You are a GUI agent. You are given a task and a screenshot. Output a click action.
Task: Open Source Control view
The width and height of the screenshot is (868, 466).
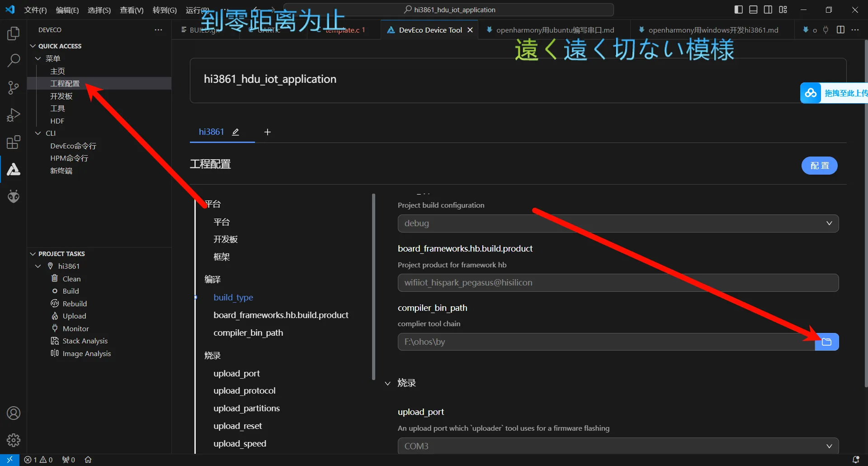point(14,87)
